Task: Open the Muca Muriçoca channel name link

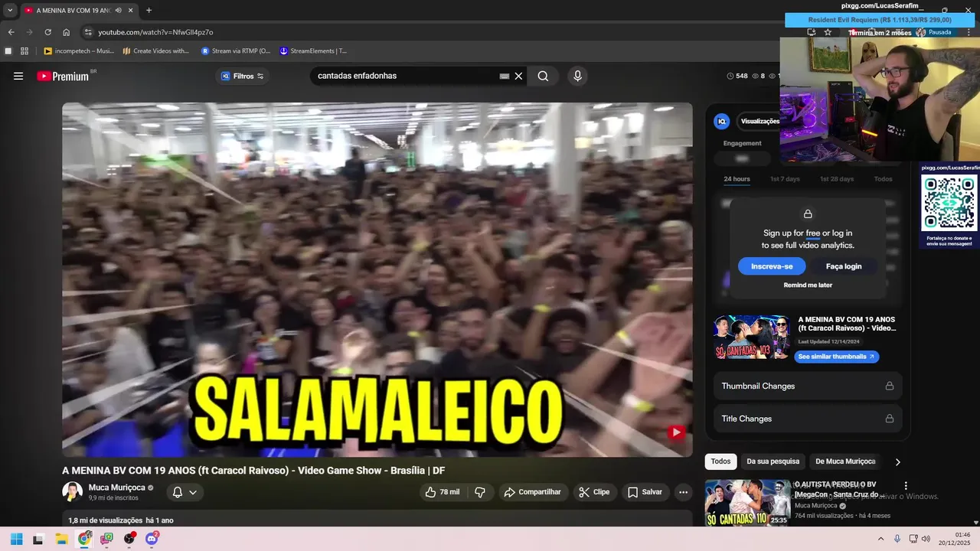Action: [116, 487]
